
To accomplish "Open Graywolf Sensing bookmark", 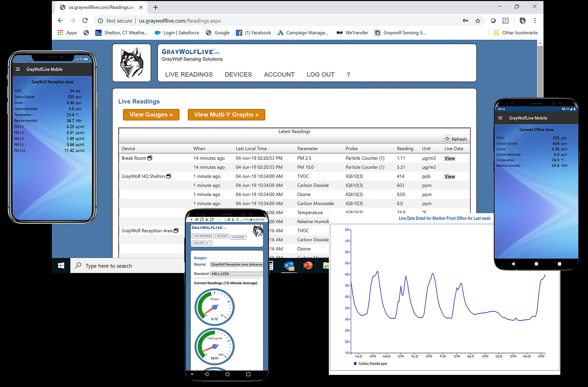I will point(400,33).
